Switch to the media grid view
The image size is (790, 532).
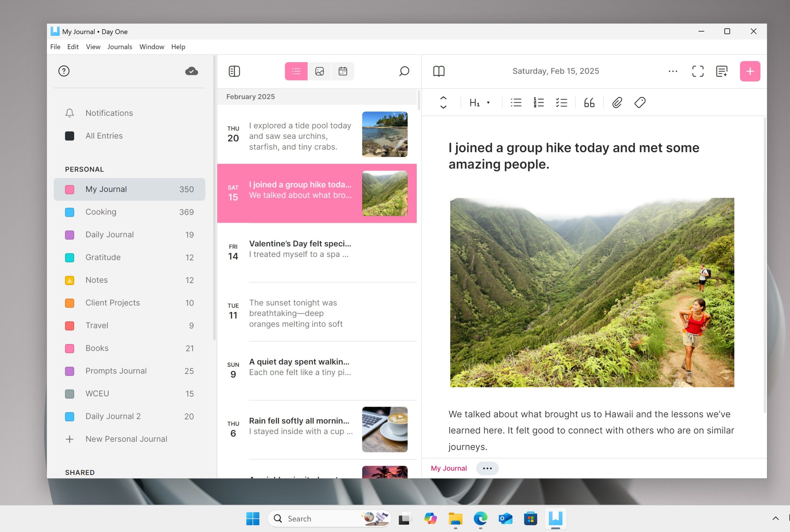point(319,71)
